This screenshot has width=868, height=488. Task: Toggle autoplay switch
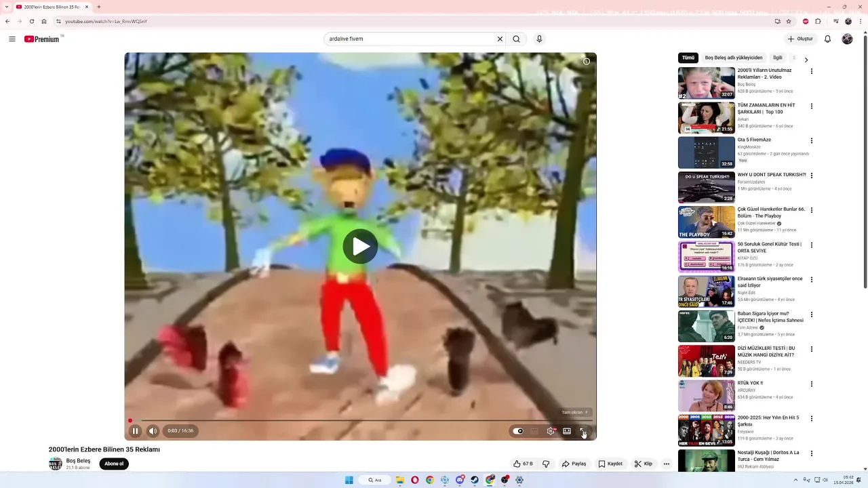coord(518,431)
